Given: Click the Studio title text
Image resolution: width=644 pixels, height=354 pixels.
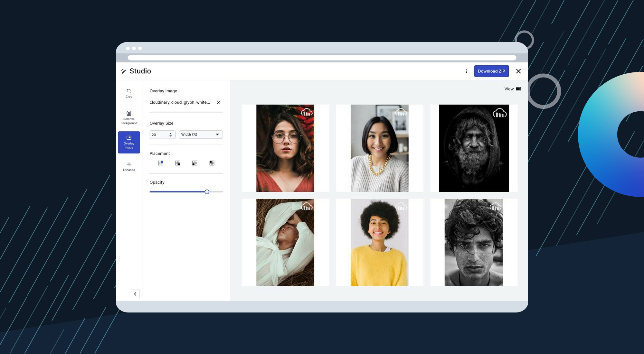Looking at the screenshot, I should click(x=140, y=71).
